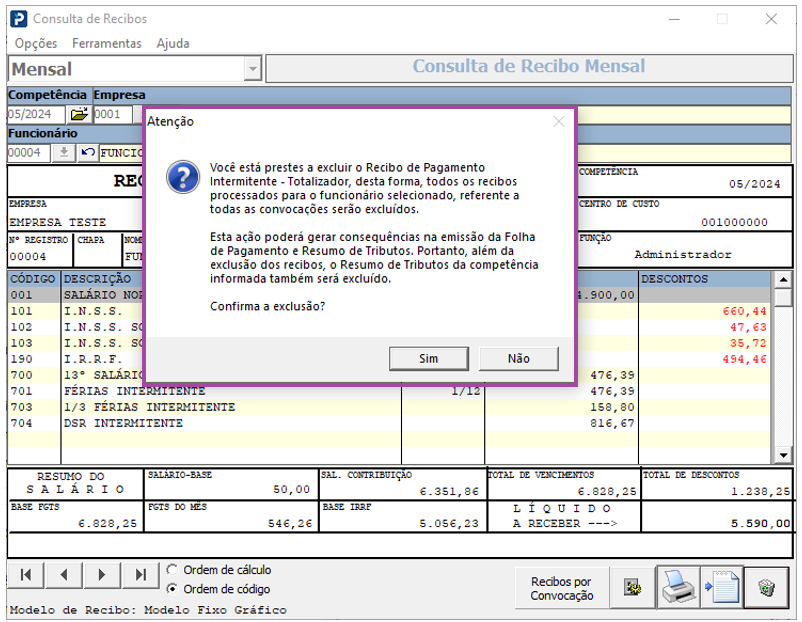Click the DSR INTERMITENTE row description
802x622 pixels.
point(123,423)
